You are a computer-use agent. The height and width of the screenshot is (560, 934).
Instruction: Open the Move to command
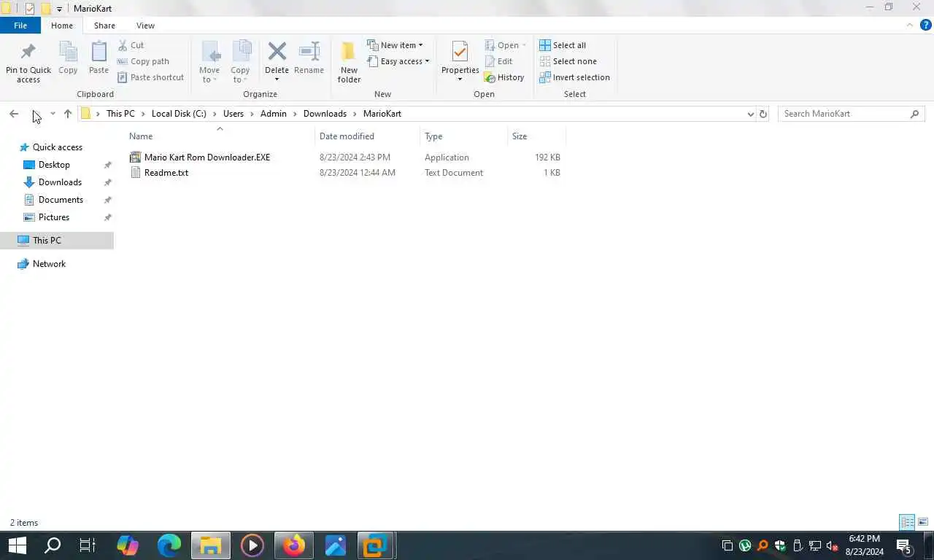[x=209, y=61]
